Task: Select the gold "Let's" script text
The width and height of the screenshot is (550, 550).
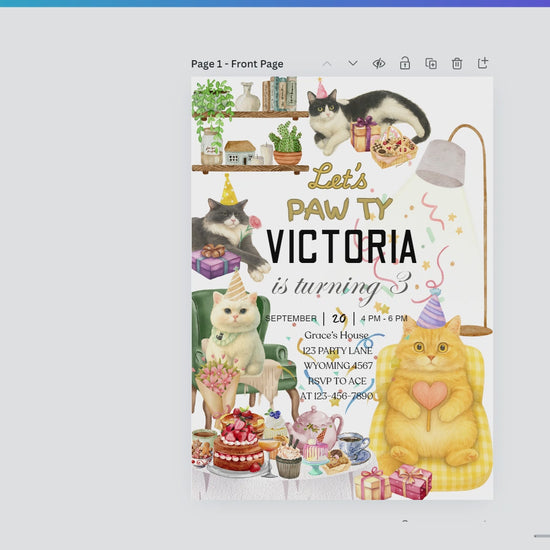Action: pyautogui.click(x=337, y=176)
